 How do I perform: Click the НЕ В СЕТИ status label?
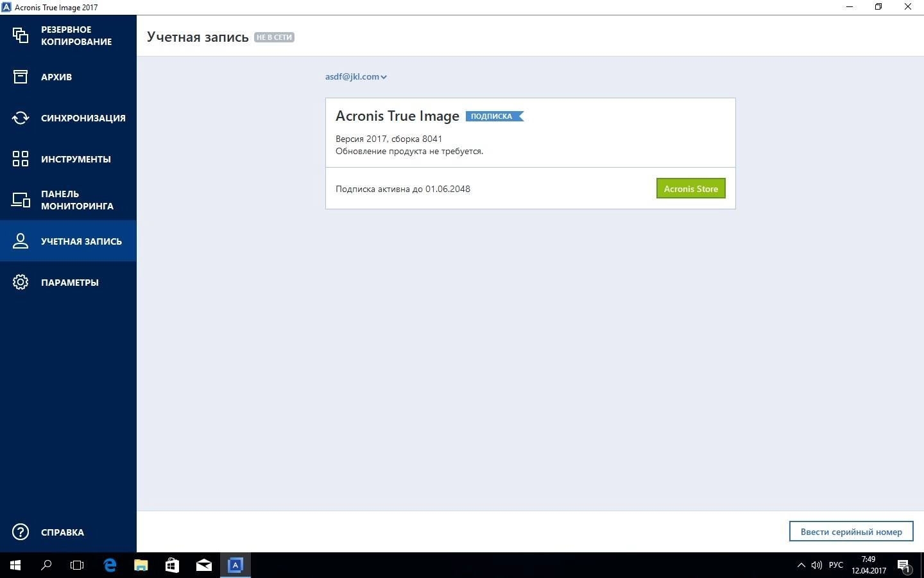coord(274,37)
